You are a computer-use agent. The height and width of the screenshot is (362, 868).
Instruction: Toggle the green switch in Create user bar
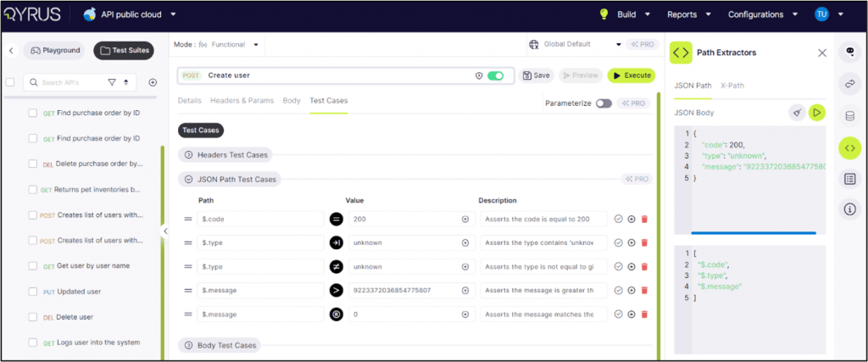point(495,75)
